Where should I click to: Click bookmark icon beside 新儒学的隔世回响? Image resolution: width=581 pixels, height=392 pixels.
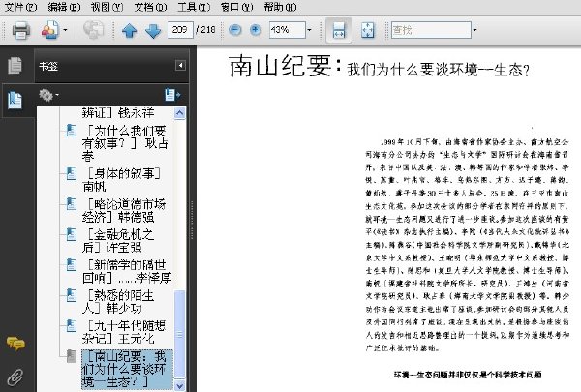coord(71,264)
